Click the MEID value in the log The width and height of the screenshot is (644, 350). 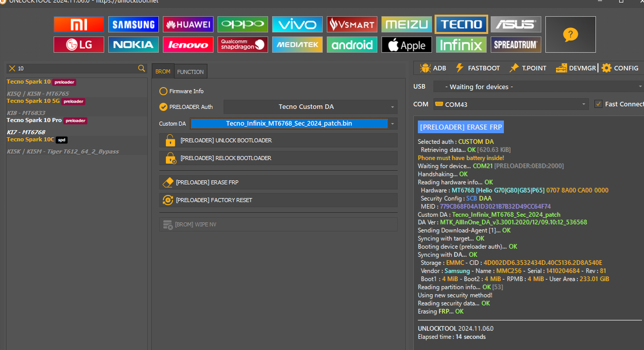pyautogui.click(x=495, y=206)
